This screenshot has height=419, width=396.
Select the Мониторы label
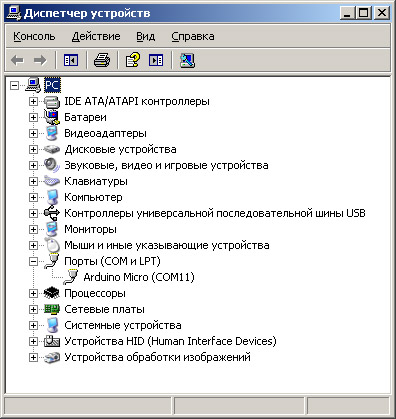coord(90,229)
